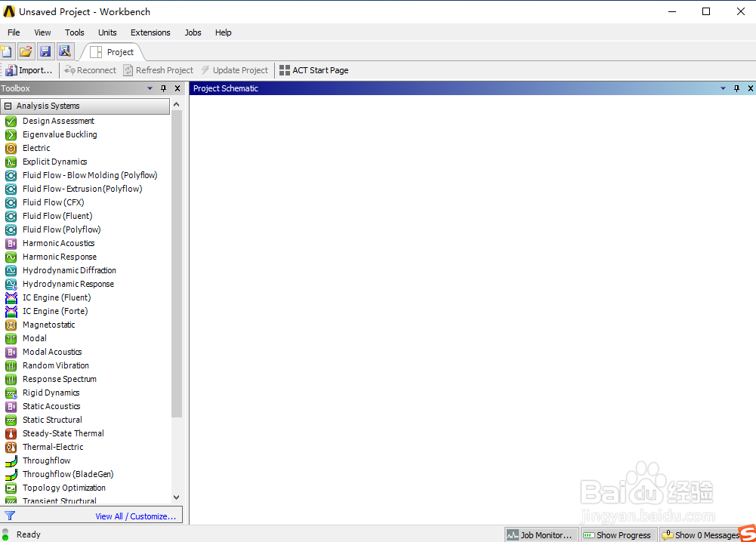This screenshot has width=756, height=542.
Task: Pin the Project Schematic panel
Action: 736,88
